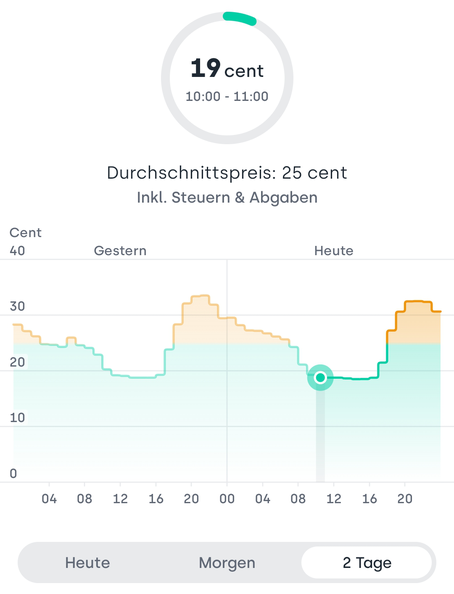Click the first 12 axis label

(x=120, y=499)
